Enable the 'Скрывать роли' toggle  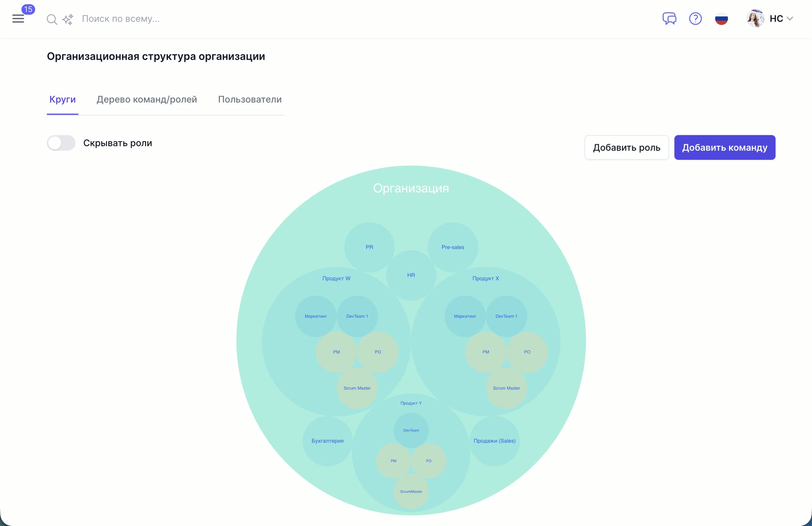(61, 143)
